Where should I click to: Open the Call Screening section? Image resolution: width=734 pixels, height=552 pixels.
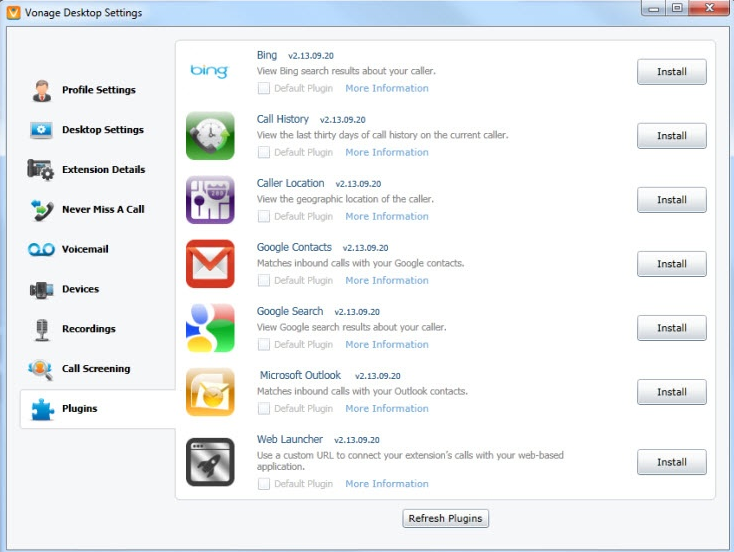[96, 368]
